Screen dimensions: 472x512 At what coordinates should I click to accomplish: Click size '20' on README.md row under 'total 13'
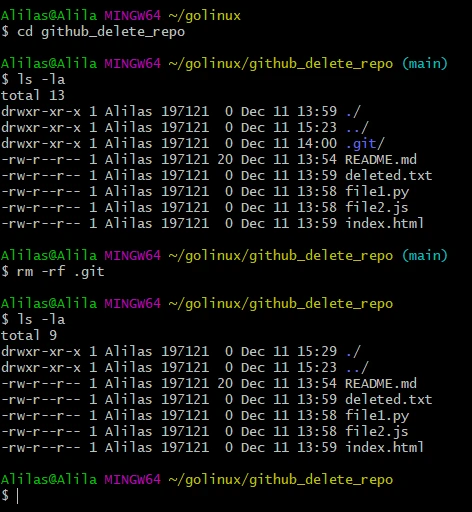point(225,160)
